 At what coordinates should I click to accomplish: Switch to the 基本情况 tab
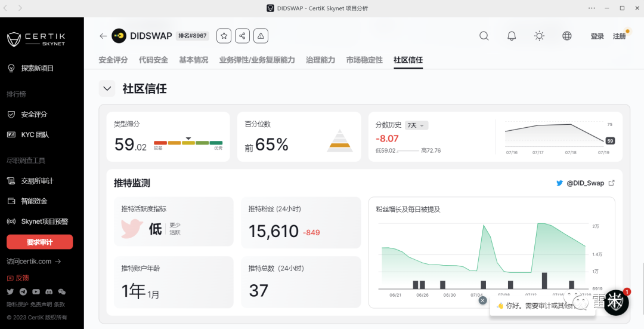click(x=193, y=60)
